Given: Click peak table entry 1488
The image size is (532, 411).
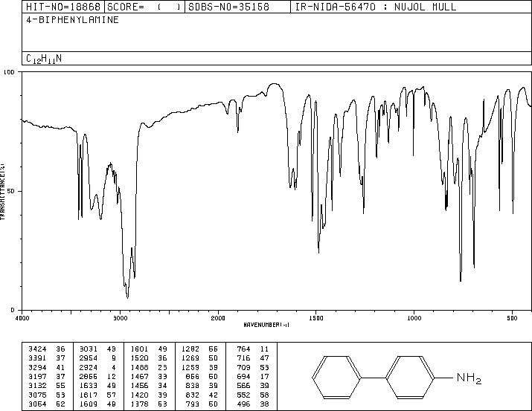Looking at the screenshot, I should point(149,367).
